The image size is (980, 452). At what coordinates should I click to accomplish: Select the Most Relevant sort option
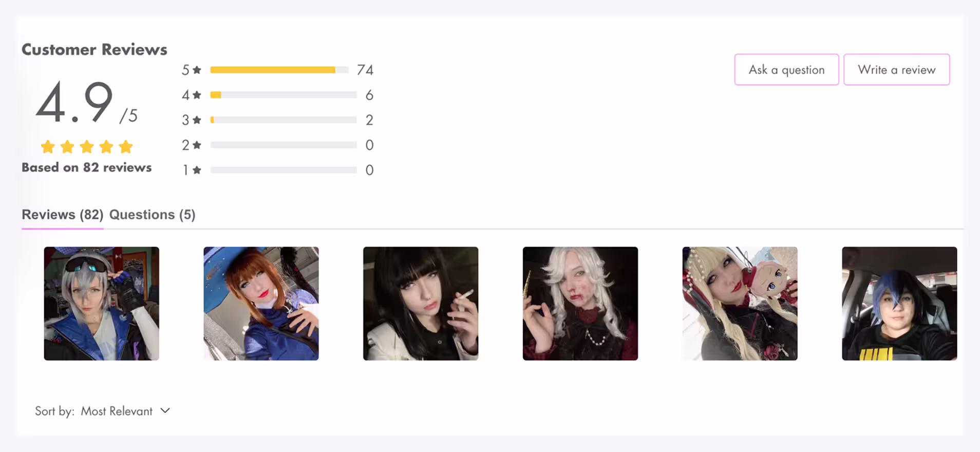coord(117,411)
